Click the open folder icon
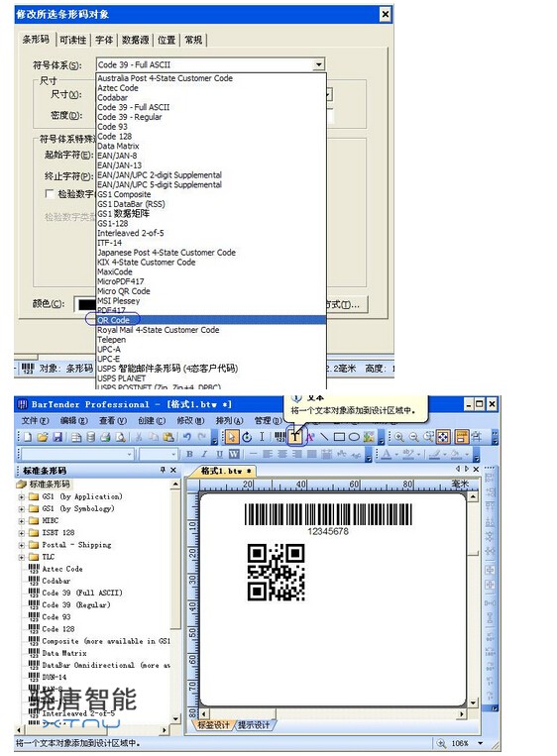 point(43,437)
